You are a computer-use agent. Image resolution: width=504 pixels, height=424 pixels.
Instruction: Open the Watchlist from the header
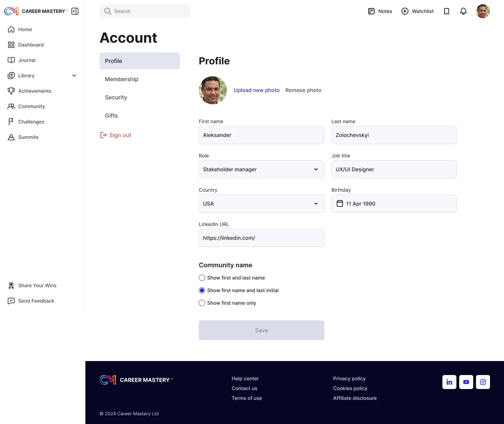[418, 11]
